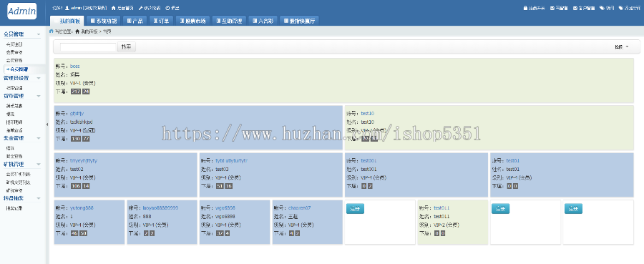The height and width of the screenshot is (264, 644).
Task: Click the 46 badge on yutong888 card
Action: coord(74,233)
